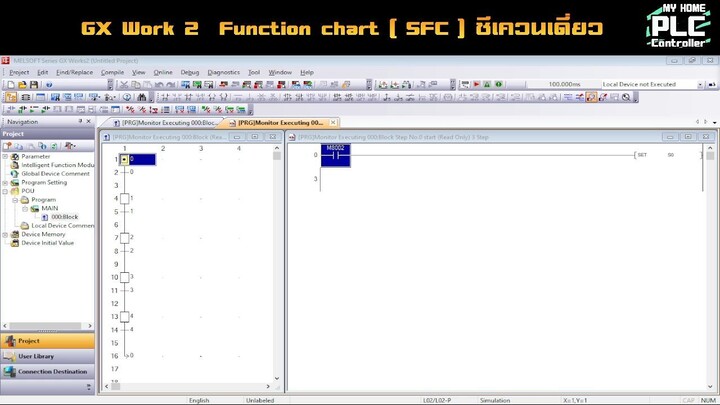This screenshot has height=405, width=720.
Task: Click the Global Device Comment icon
Action: [x=15, y=174]
